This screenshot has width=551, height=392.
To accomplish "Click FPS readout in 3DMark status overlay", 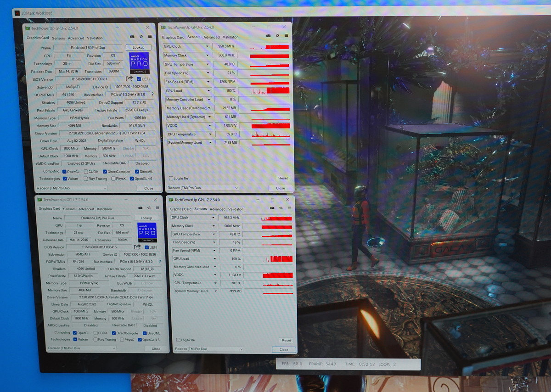I will pyautogui.click(x=292, y=364).
